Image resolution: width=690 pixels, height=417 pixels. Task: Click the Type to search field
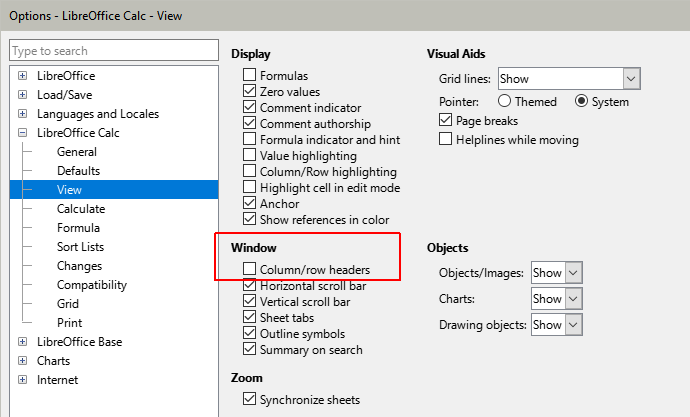tap(112, 51)
